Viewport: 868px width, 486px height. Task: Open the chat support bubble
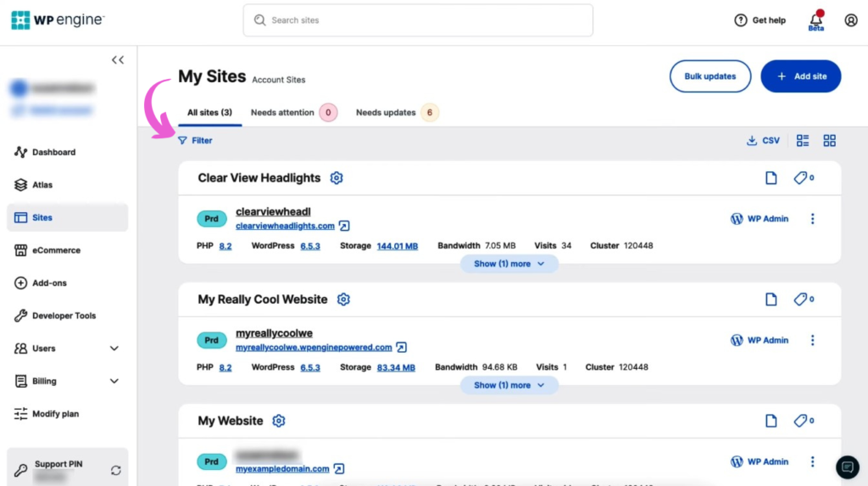pos(848,467)
